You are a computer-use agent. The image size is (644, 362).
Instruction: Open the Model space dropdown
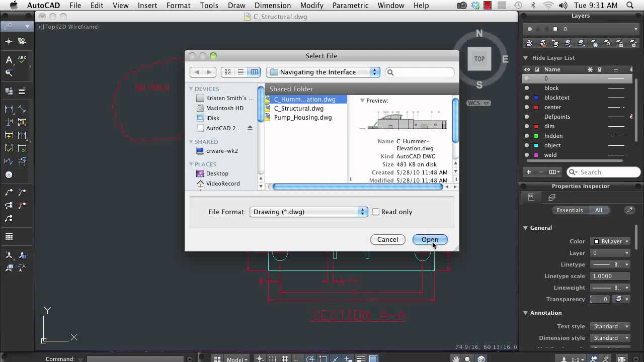[x=237, y=359]
